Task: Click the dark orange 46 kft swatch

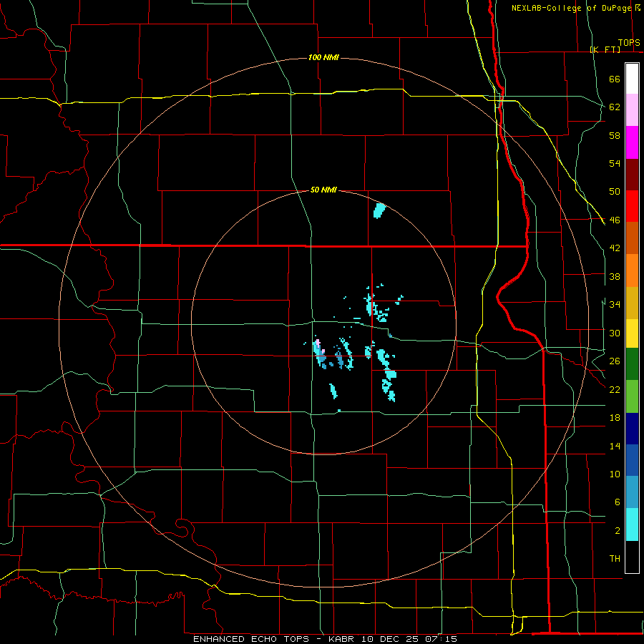Action: (632, 238)
